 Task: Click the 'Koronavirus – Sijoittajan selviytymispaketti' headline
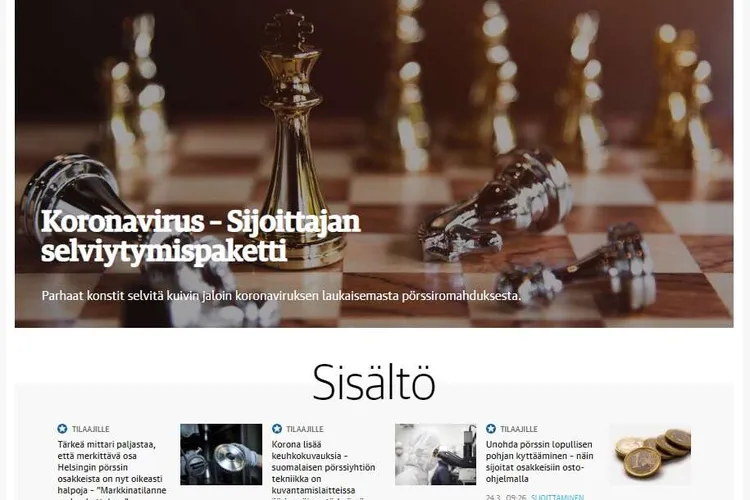(201, 236)
